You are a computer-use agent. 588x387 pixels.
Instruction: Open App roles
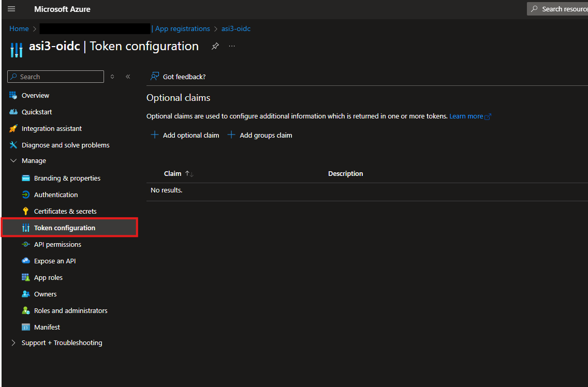coord(48,277)
